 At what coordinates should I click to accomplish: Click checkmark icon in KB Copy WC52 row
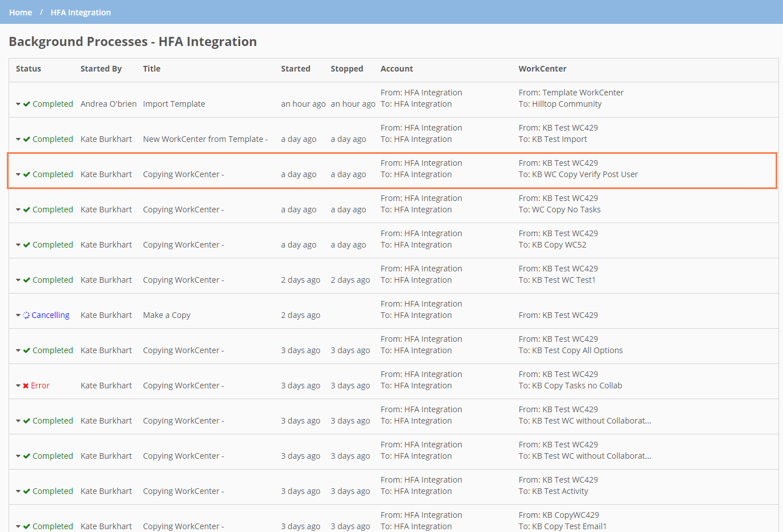[27, 245]
